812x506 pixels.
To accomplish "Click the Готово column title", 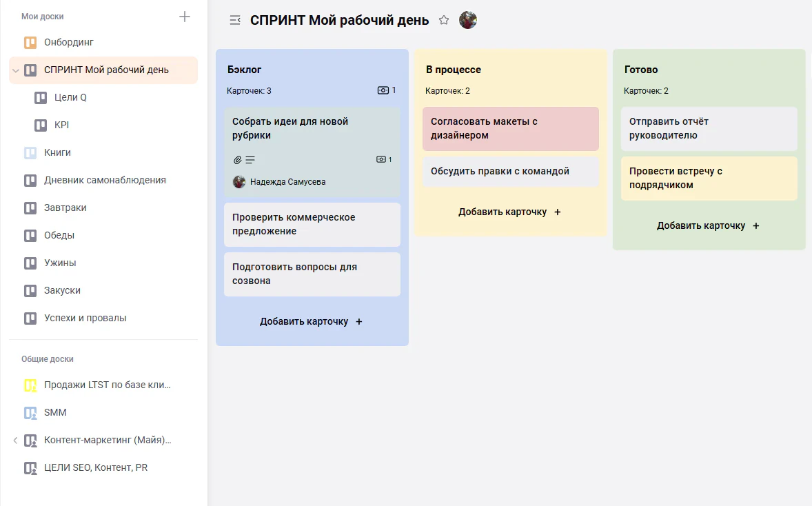I will pos(641,70).
